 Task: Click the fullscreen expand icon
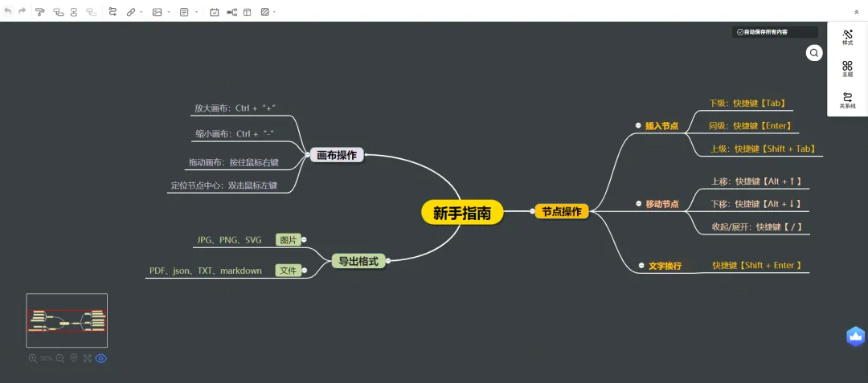pyautogui.click(x=87, y=358)
